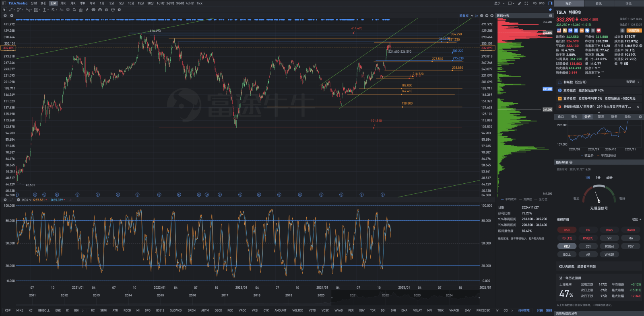Viewport: 644px width, 316px height.
Task: Open drawing toolbar settings gear
Action: 119,10
